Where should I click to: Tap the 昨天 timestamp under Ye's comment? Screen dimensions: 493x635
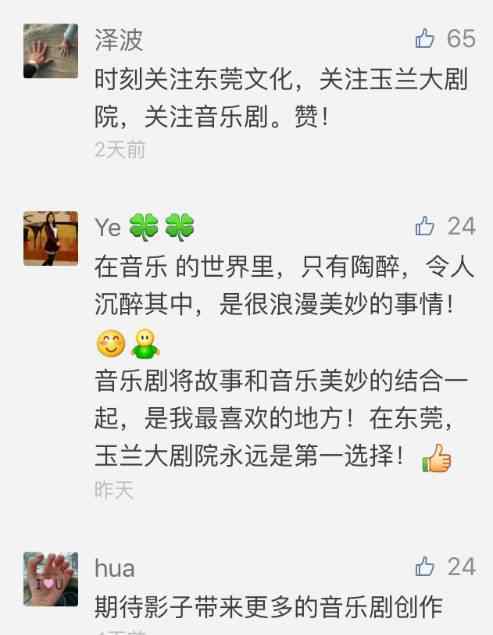(114, 490)
